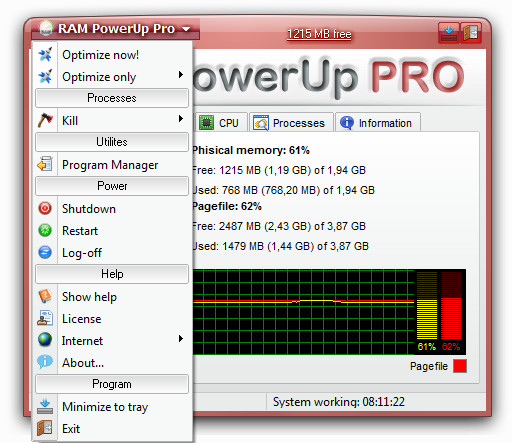This screenshot has height=443, width=512.
Task: Click the Pagefile: 62% heading
Action: pos(227,206)
